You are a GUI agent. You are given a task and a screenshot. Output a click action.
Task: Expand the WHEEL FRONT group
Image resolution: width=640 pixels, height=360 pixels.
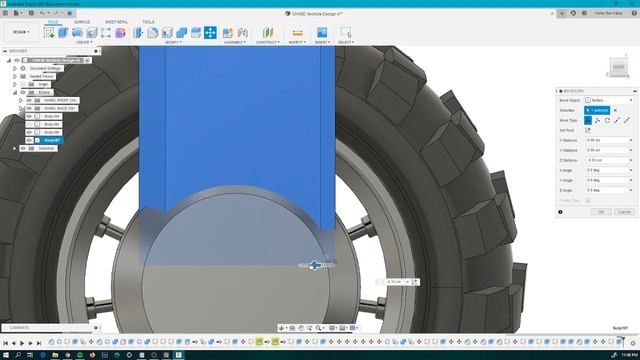click(21, 100)
